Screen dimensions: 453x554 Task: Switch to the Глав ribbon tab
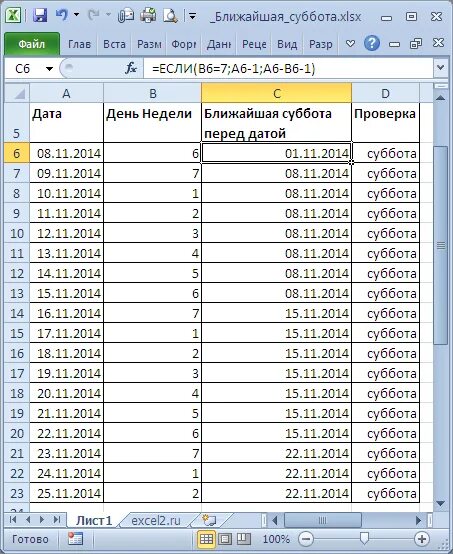(80, 44)
